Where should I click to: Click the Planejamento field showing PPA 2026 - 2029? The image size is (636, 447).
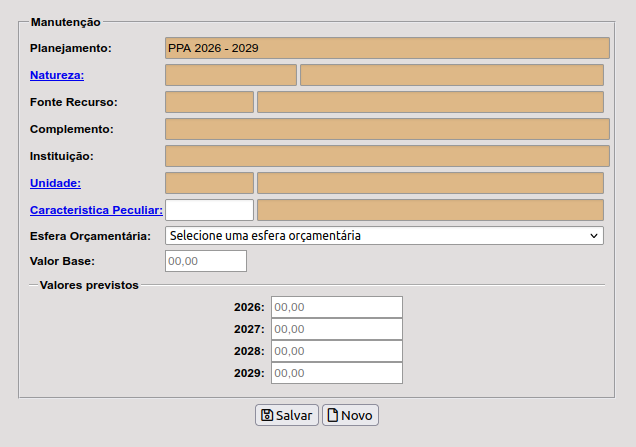(387, 48)
